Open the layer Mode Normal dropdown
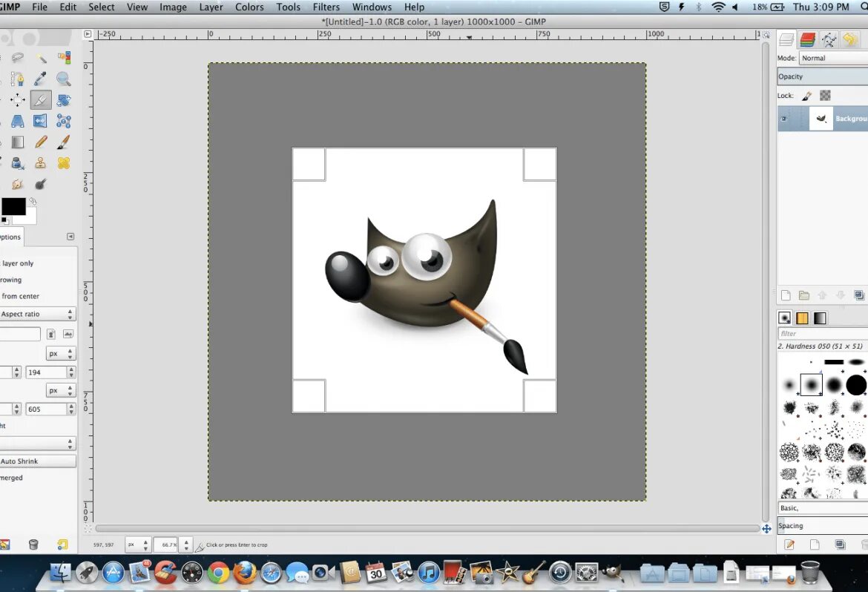The image size is (868, 592). pos(834,58)
